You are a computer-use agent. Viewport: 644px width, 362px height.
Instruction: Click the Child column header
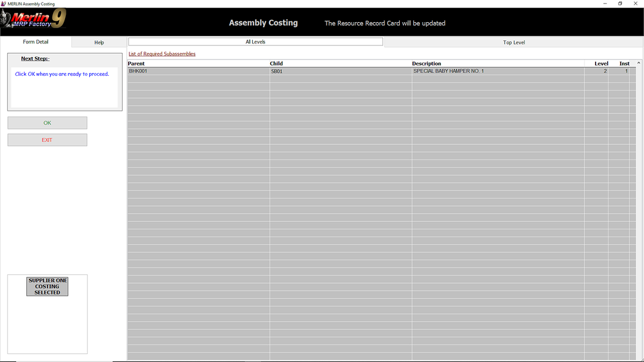(x=276, y=64)
